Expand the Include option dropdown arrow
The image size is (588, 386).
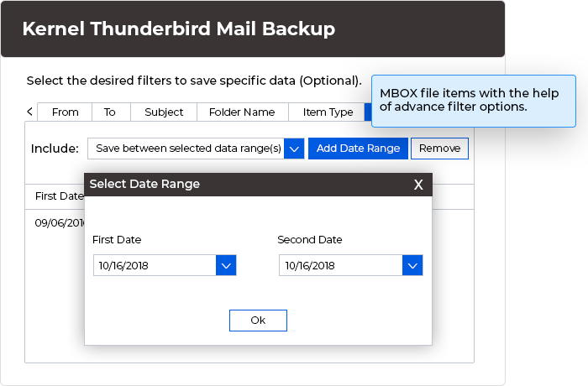coord(294,149)
